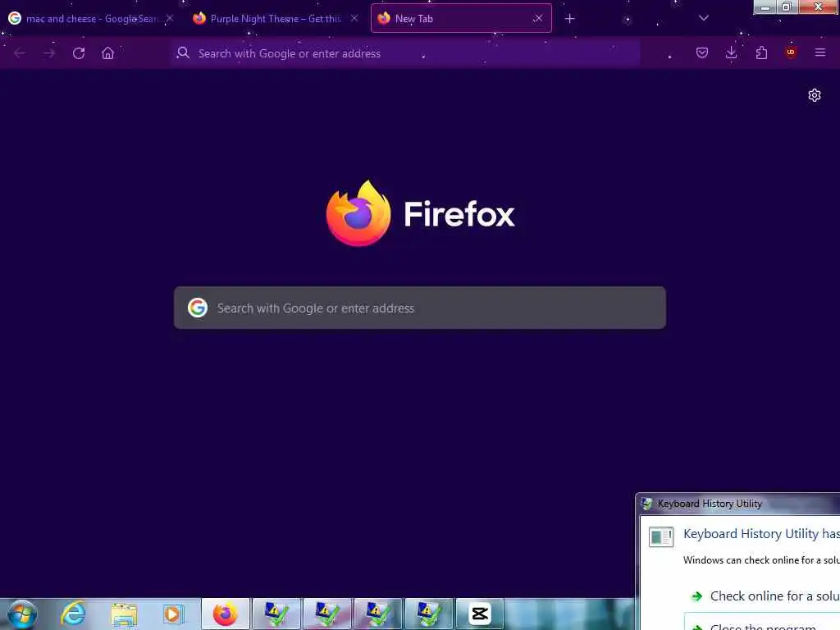Open the Firefox home page icon
840x630 pixels.
click(107, 53)
